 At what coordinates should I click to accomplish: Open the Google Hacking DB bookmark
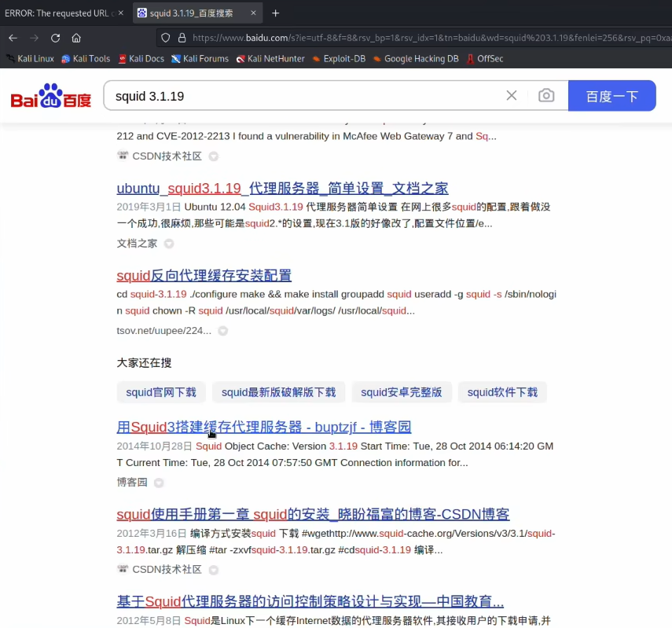pos(416,59)
